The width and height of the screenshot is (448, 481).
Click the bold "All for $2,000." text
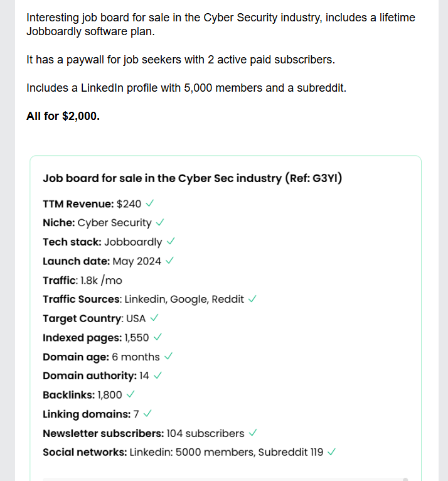point(63,116)
